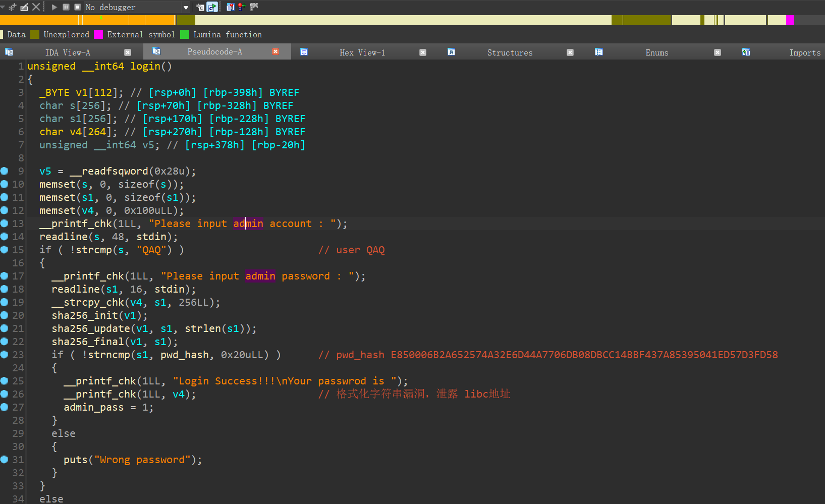Screen dimensions: 825x504
Task: Close the Enums tab
Action: click(718, 52)
